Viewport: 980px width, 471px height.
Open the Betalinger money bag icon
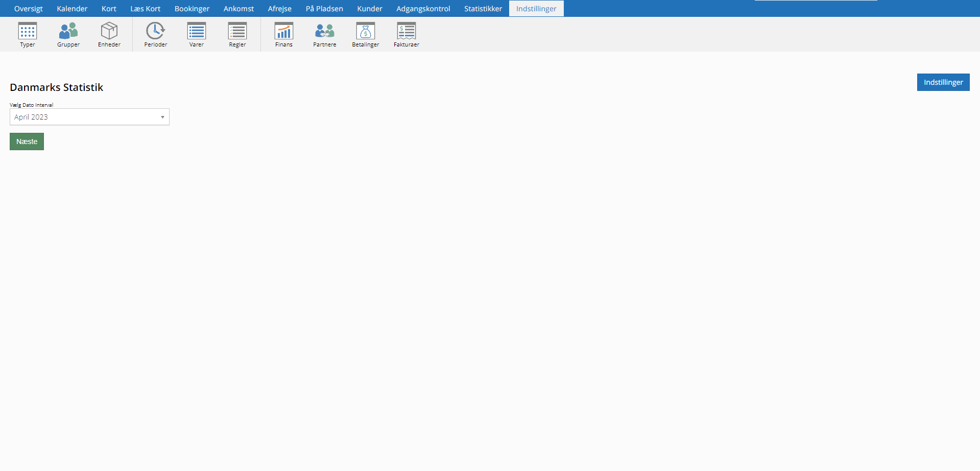[366, 32]
